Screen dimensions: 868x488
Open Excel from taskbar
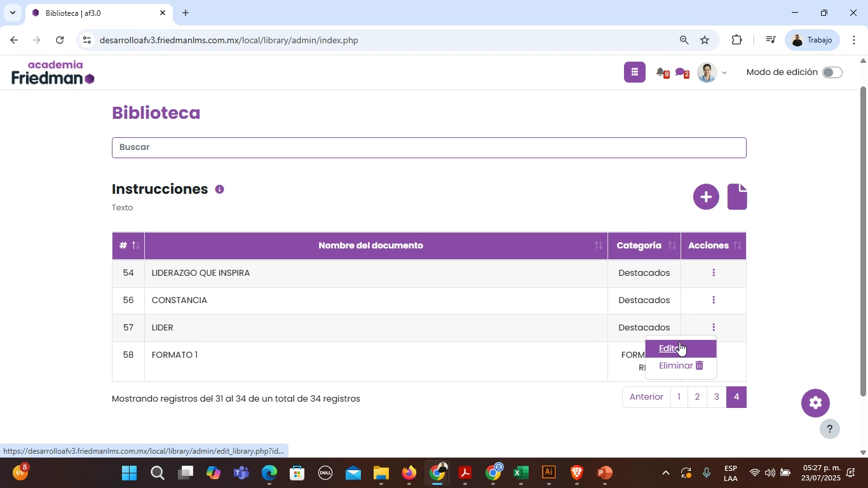click(521, 473)
